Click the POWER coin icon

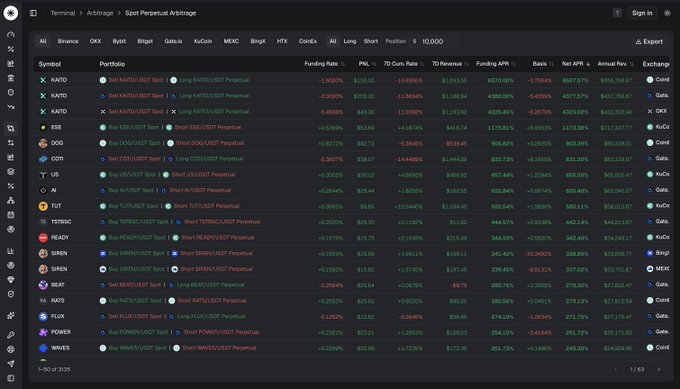click(43, 332)
